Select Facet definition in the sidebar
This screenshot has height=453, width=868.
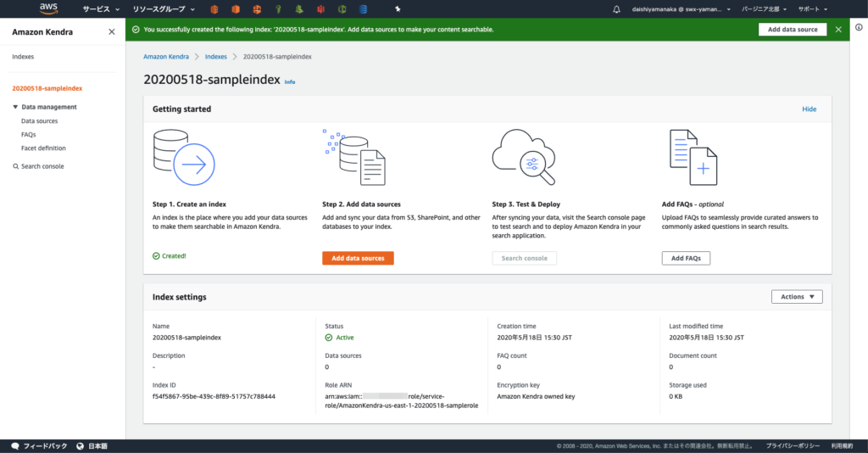coord(43,148)
